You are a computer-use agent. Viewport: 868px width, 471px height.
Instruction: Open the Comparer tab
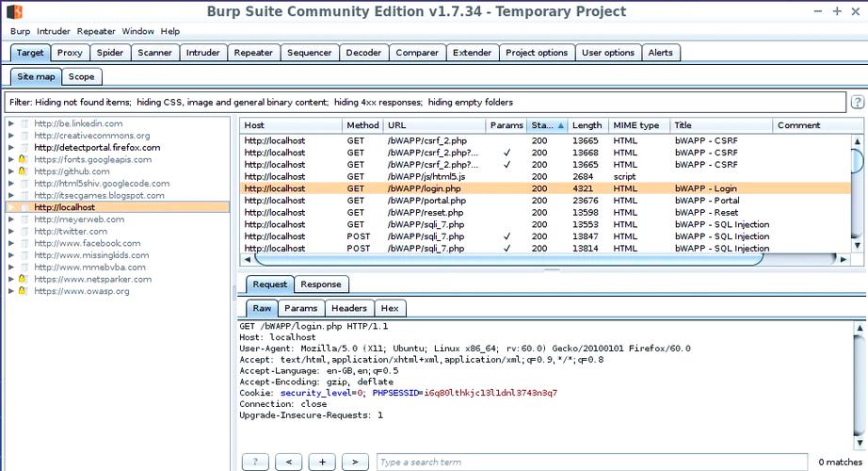point(417,53)
